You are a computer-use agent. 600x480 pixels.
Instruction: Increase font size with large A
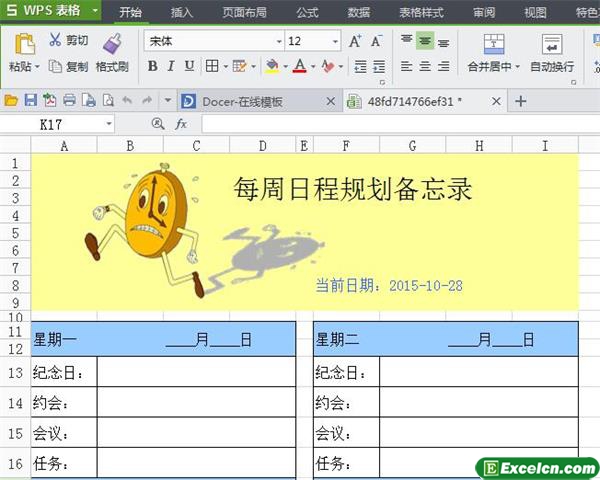pos(355,41)
